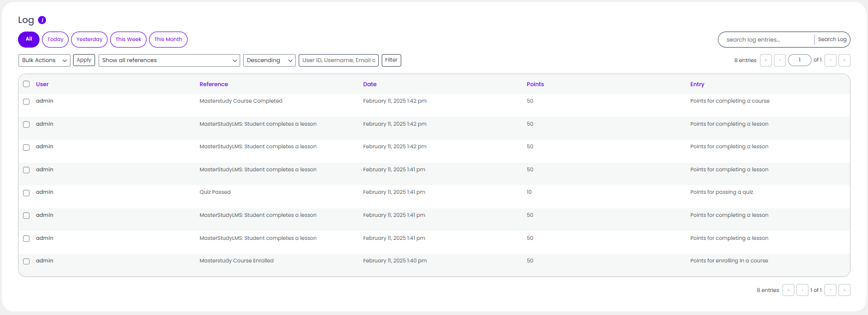Click last page arrow in bottom pagination
Image resolution: width=868 pixels, height=315 pixels.
tap(844, 290)
